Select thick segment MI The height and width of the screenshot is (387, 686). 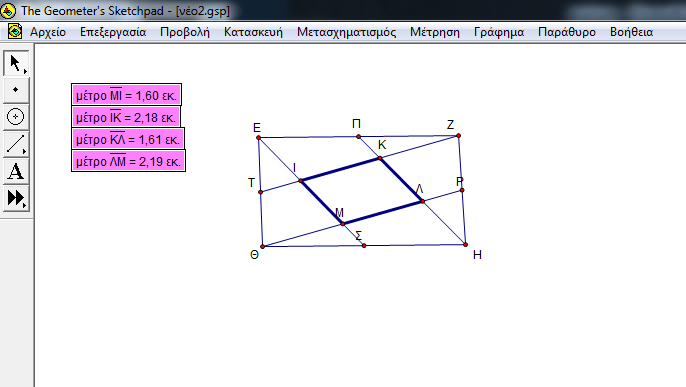tap(322, 202)
